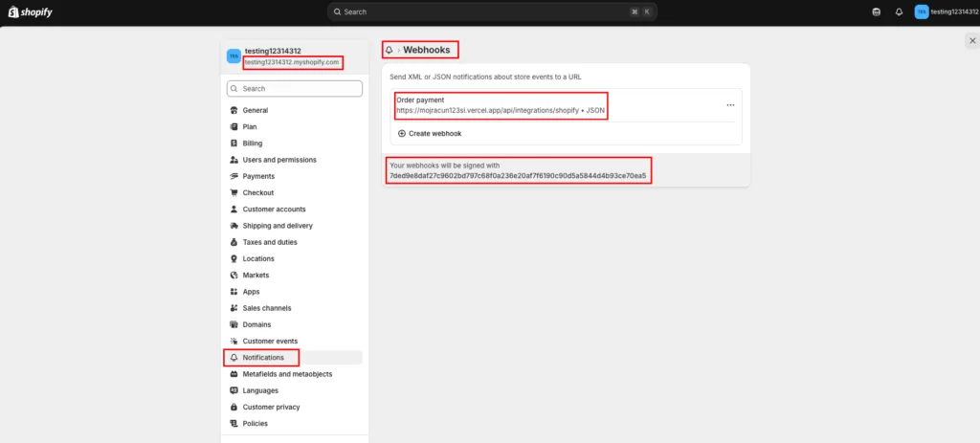This screenshot has height=443, width=980.
Task: Click the Shopify logo in top bar
Action: pos(30,11)
